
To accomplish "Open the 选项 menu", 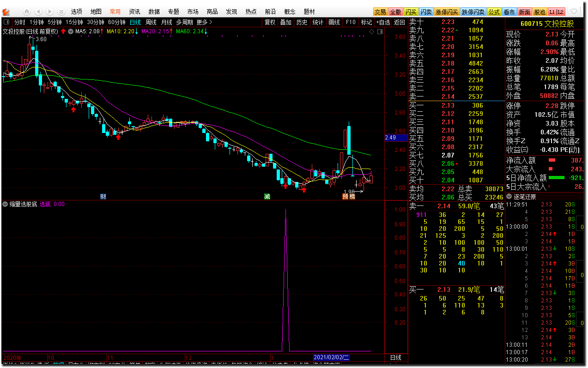I will (77, 12).
